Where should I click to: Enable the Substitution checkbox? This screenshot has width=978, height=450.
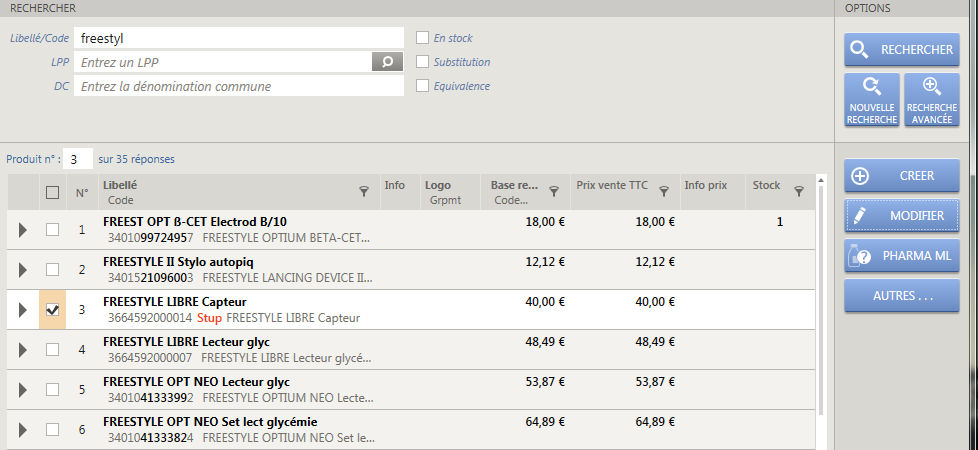pyautogui.click(x=422, y=62)
